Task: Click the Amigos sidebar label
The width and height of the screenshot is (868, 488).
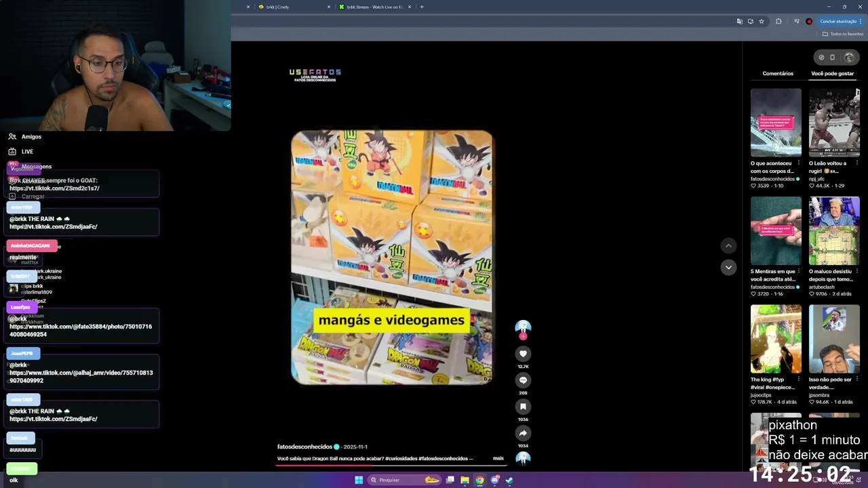Action: 31,137
